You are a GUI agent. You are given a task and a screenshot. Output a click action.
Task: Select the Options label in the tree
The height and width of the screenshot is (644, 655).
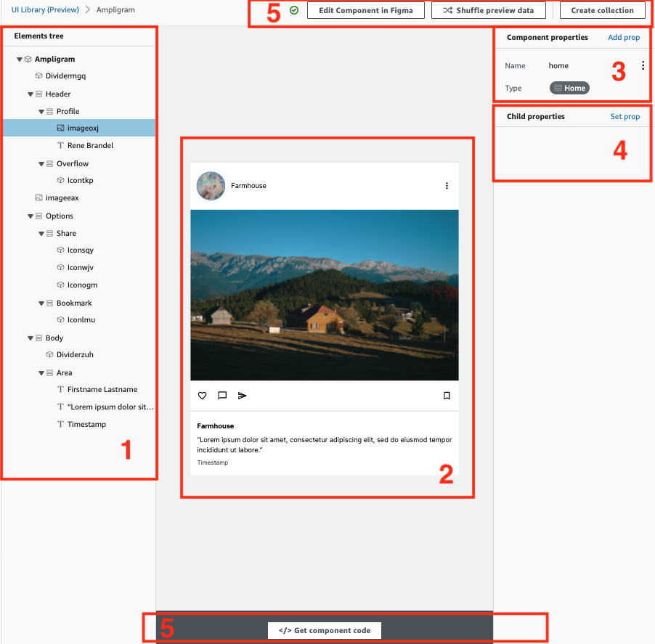point(60,216)
